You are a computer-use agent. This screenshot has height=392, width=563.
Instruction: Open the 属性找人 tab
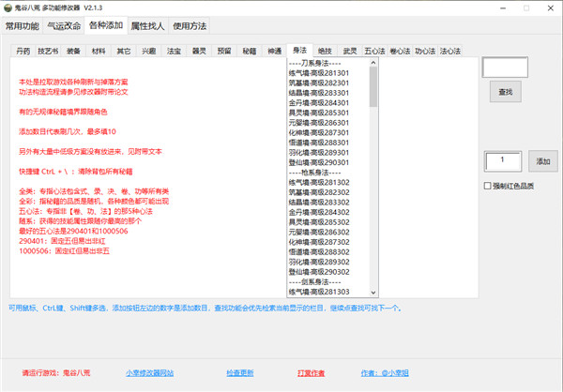click(147, 26)
